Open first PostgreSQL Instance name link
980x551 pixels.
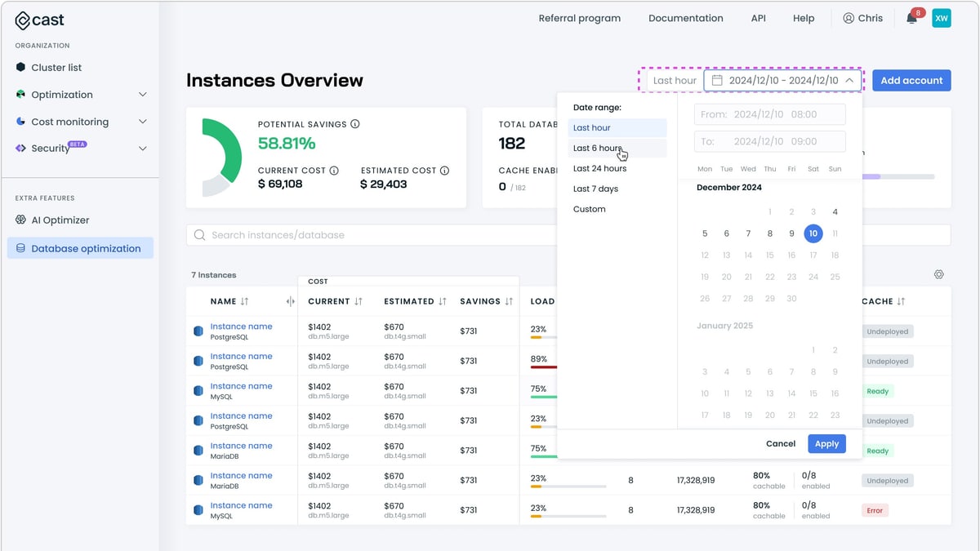(241, 327)
